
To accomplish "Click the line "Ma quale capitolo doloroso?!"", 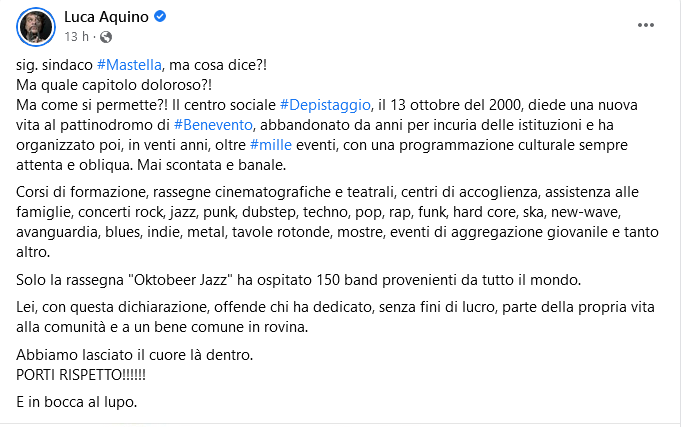I will point(114,85).
